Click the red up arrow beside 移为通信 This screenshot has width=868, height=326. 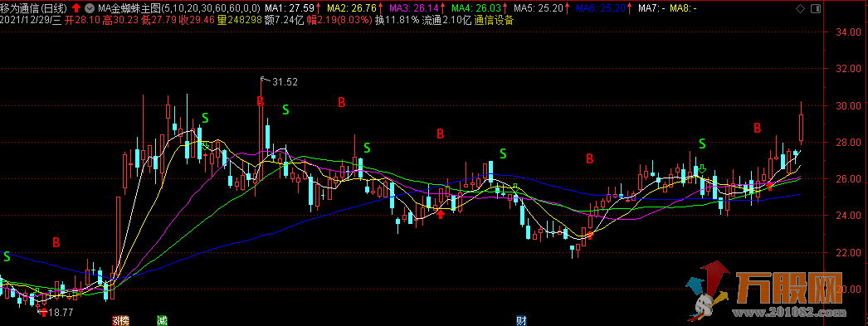pos(76,8)
